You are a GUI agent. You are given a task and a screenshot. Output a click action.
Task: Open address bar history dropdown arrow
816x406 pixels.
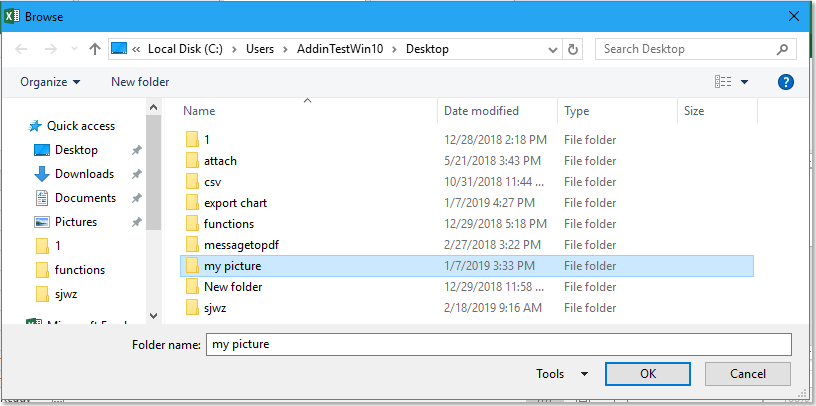(551, 49)
